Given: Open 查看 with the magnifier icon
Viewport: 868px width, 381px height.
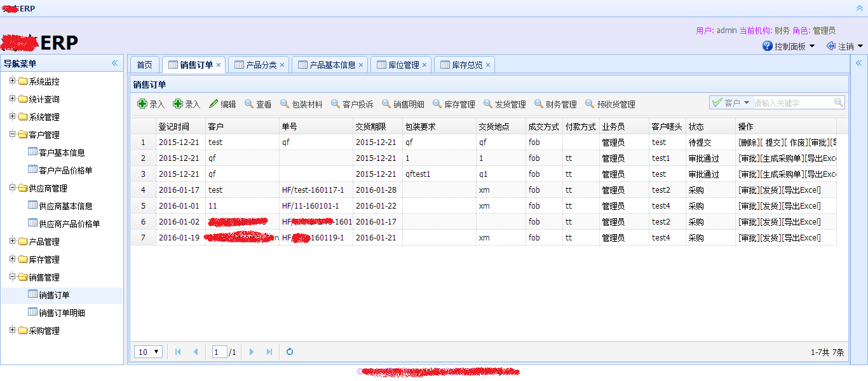Looking at the screenshot, I should (x=258, y=104).
